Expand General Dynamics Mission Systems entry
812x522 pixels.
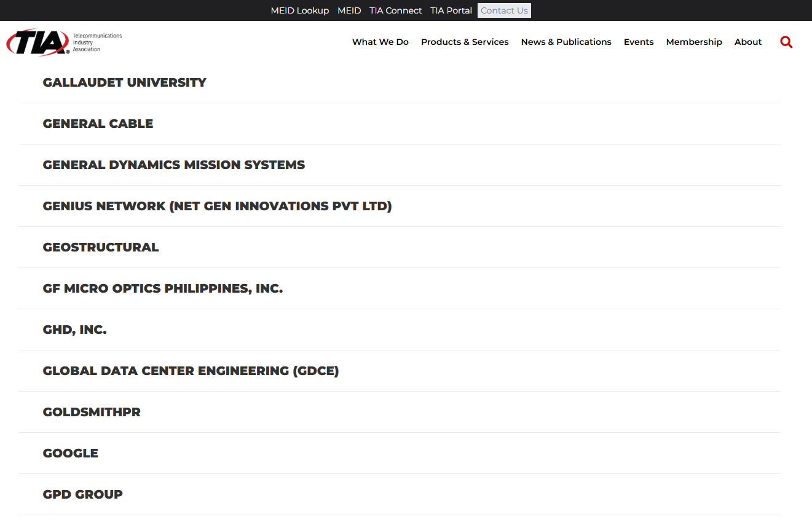(173, 165)
